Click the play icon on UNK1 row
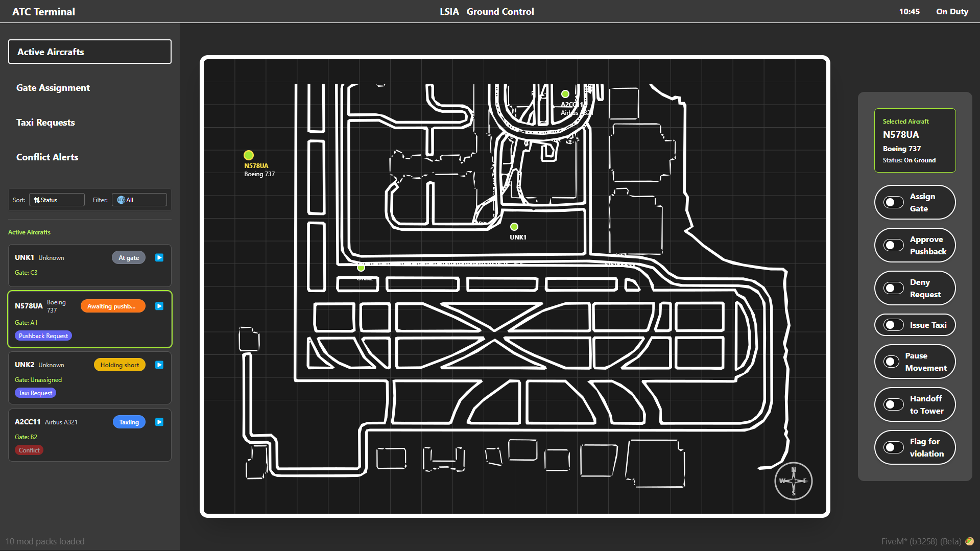The height and width of the screenshot is (551, 980). click(159, 258)
